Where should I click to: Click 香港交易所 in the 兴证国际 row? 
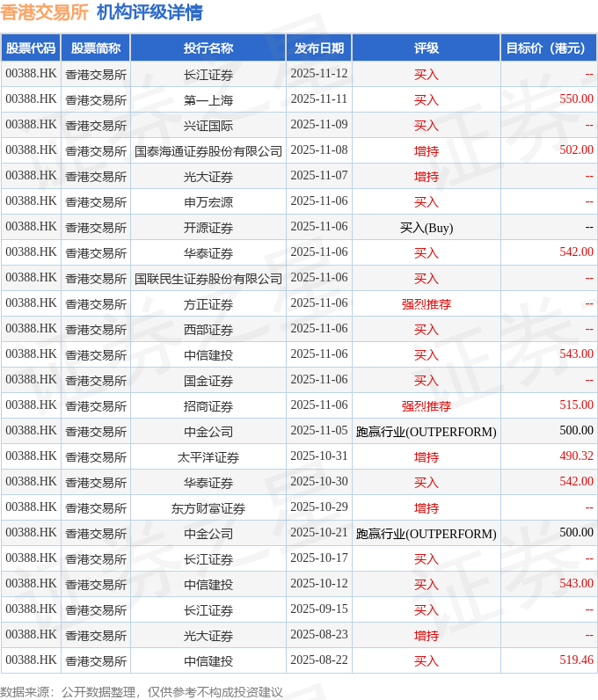[x=96, y=126]
